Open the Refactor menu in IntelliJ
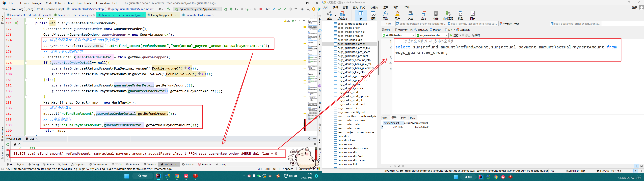Image resolution: width=644 pixels, height=181 pixels. (x=60, y=3)
